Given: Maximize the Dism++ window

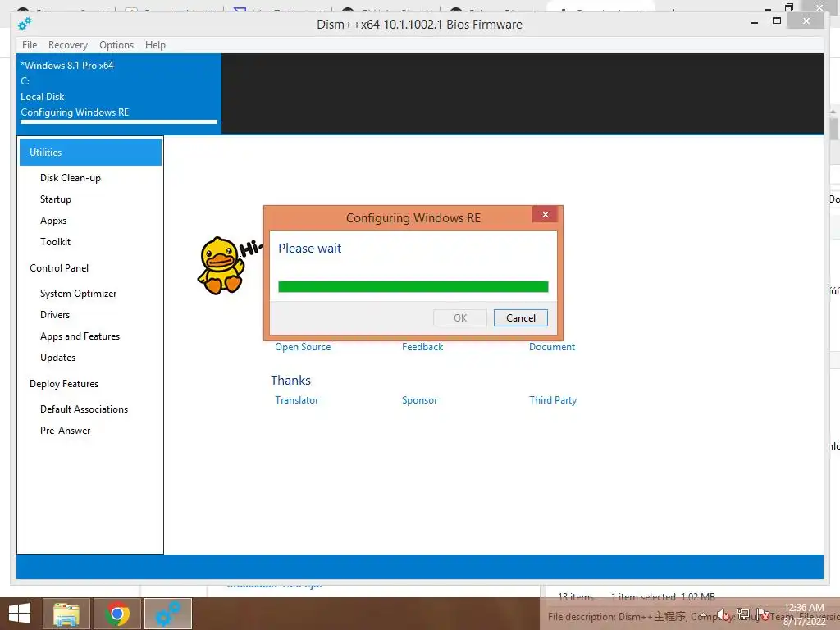Looking at the screenshot, I should tap(777, 21).
